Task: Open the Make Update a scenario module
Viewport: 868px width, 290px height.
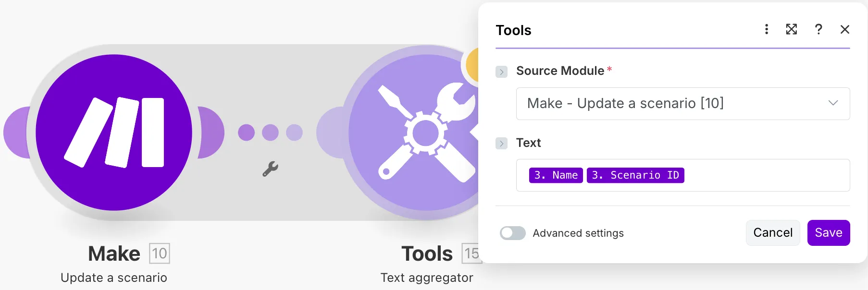Action: (114, 133)
